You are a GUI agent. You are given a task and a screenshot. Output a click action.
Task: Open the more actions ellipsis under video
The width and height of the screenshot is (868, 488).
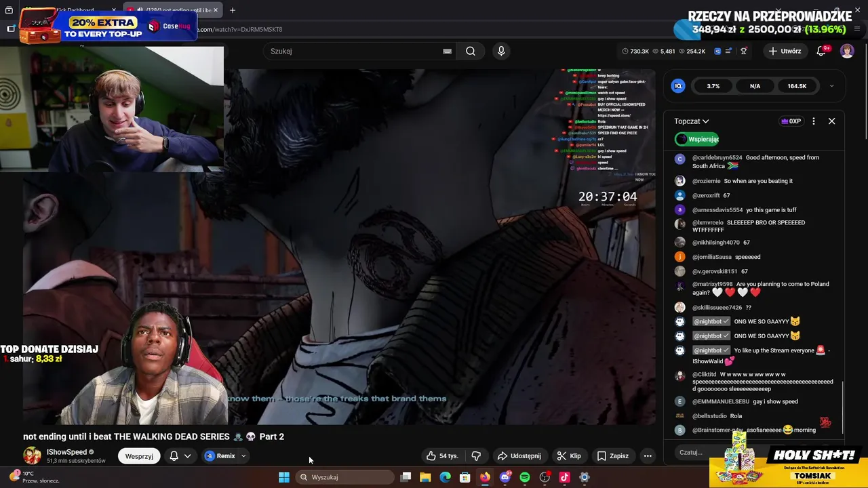648,456
